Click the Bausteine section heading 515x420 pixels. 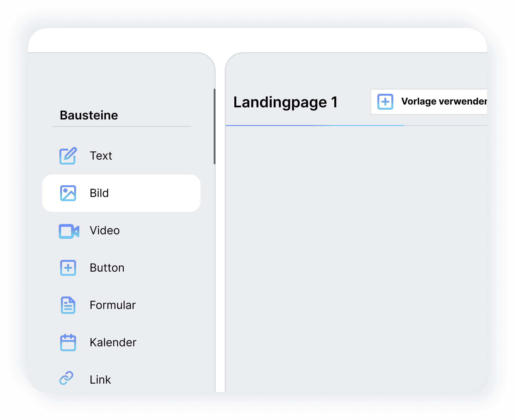(89, 115)
